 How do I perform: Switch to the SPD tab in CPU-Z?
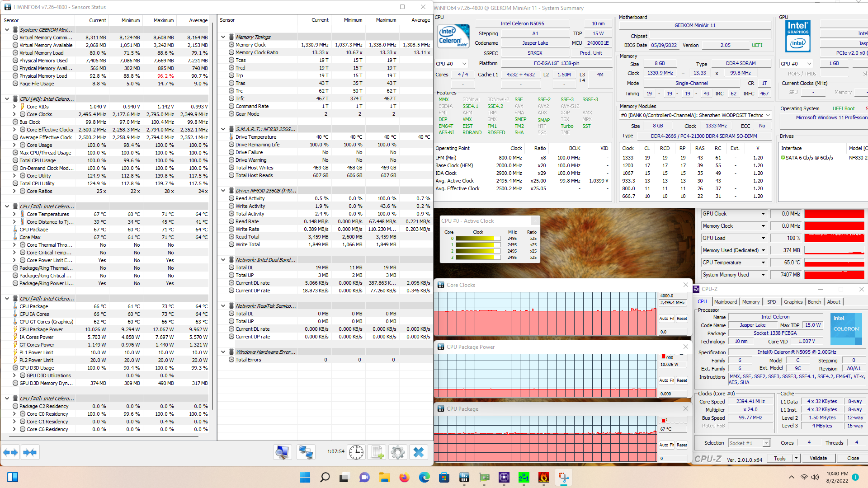(x=772, y=302)
